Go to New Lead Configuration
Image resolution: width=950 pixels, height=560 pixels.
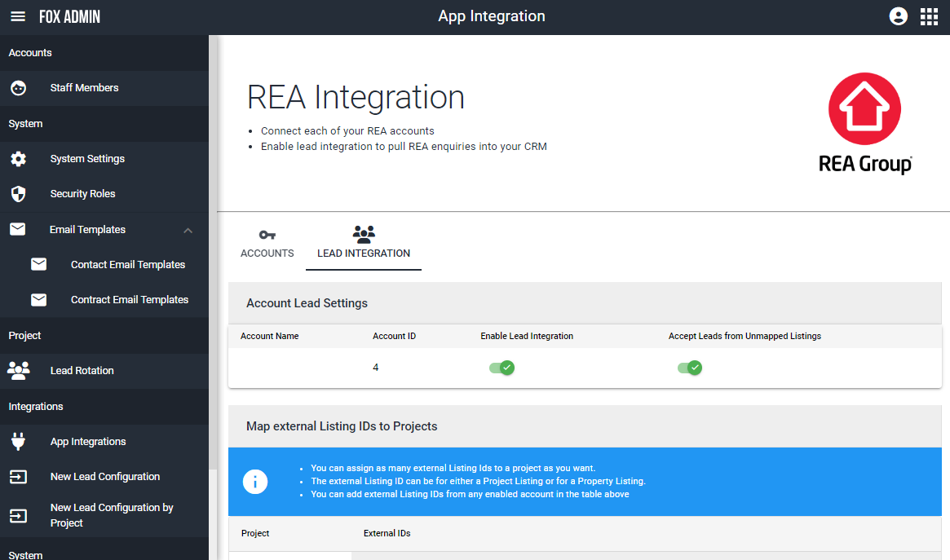(104, 477)
